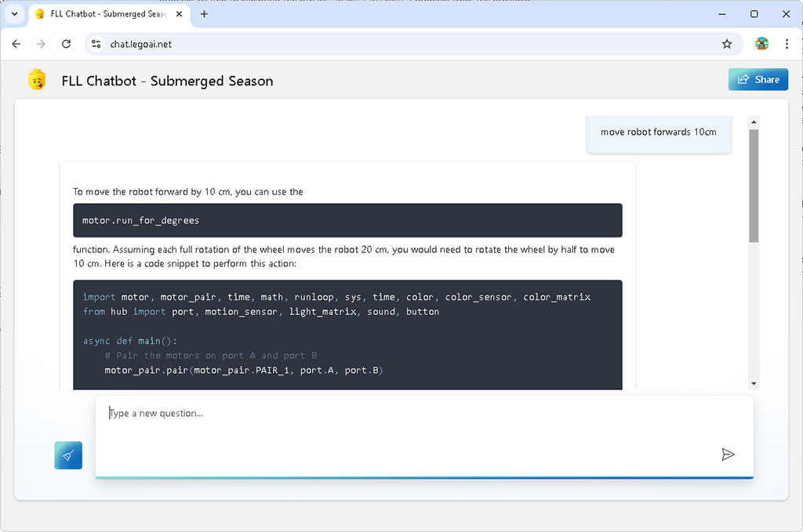Image resolution: width=803 pixels, height=532 pixels.
Task: Expand the tab search dropdown
Action: [14, 14]
